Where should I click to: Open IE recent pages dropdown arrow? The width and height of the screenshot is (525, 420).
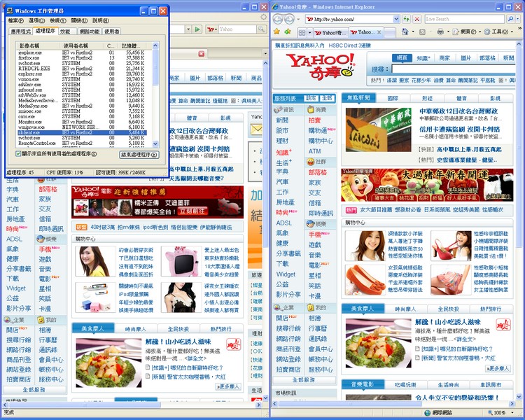297,20
